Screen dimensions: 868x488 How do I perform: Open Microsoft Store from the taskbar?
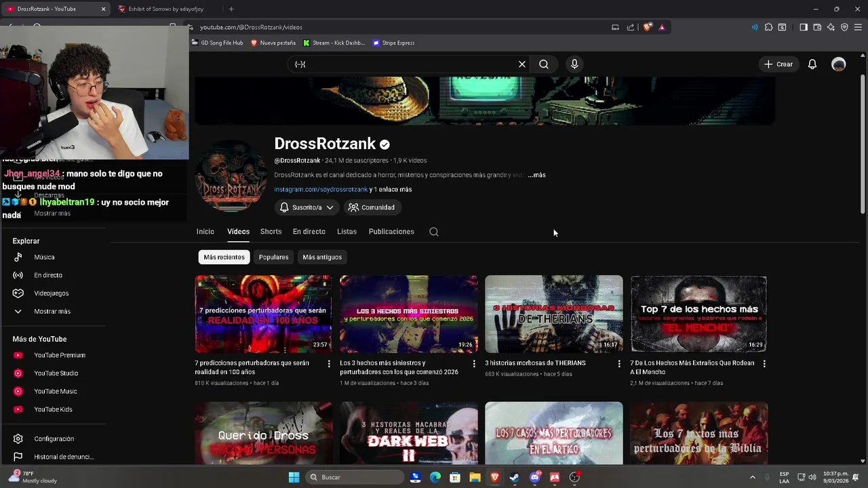pos(455,477)
